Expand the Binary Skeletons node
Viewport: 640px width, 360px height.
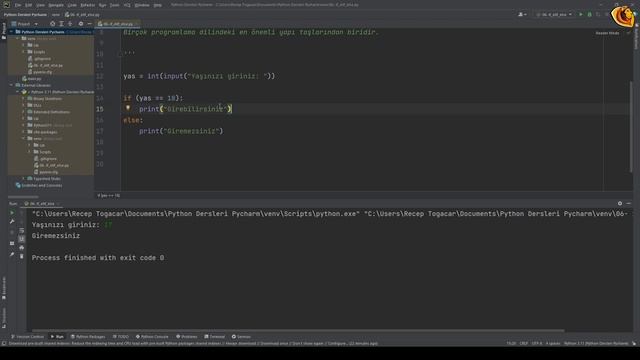(x=24, y=99)
